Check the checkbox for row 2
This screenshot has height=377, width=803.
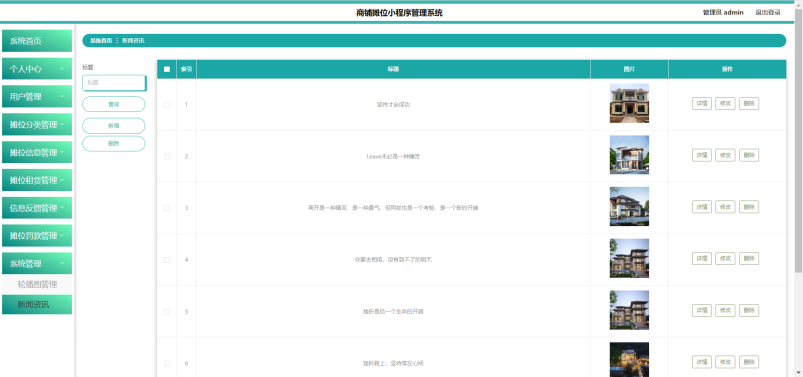[167, 157]
